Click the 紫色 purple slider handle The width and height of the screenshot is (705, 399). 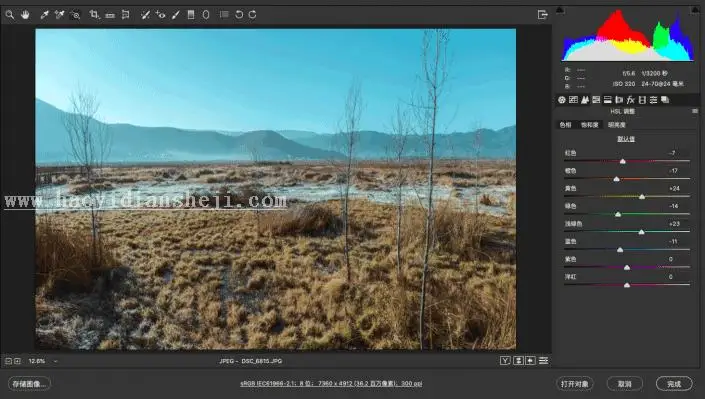(x=627, y=268)
